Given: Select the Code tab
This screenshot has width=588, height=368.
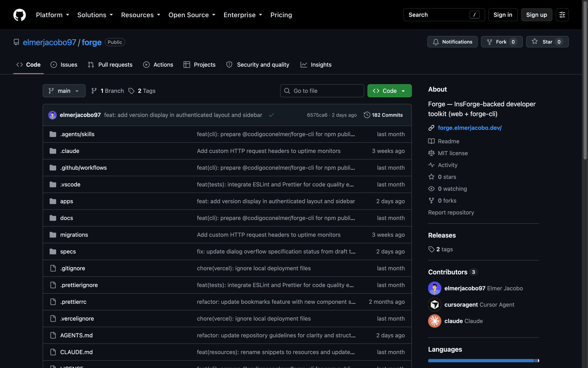Looking at the screenshot, I should (x=28, y=65).
